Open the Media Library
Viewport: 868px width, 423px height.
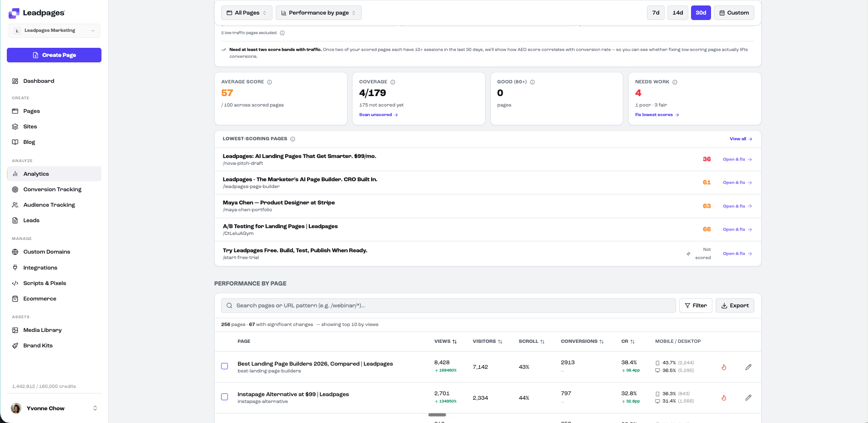[x=54, y=330]
